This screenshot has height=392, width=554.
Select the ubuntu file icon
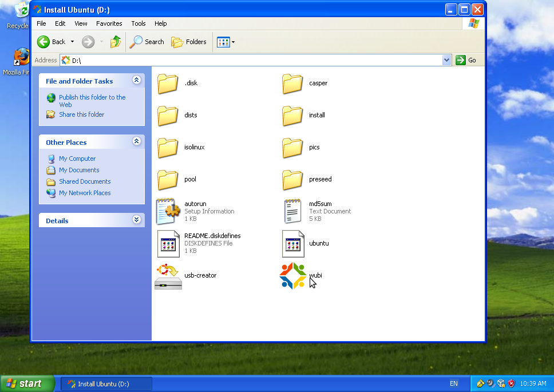click(x=293, y=244)
